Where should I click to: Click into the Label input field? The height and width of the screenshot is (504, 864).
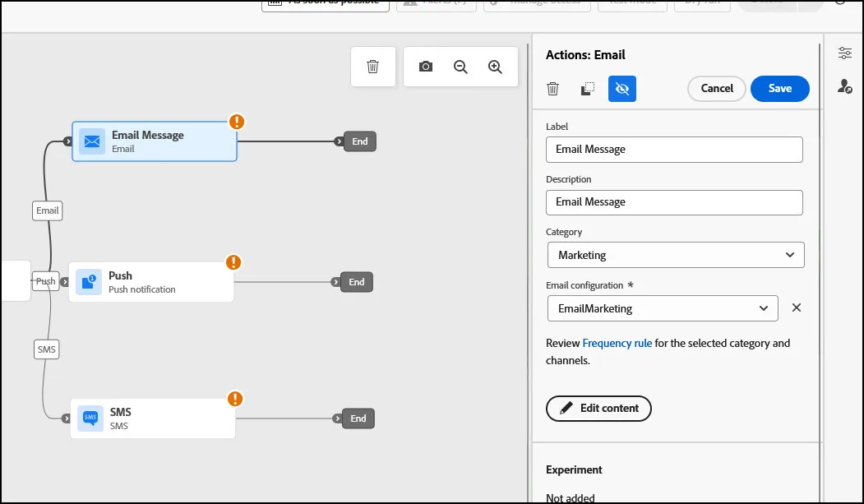point(674,150)
